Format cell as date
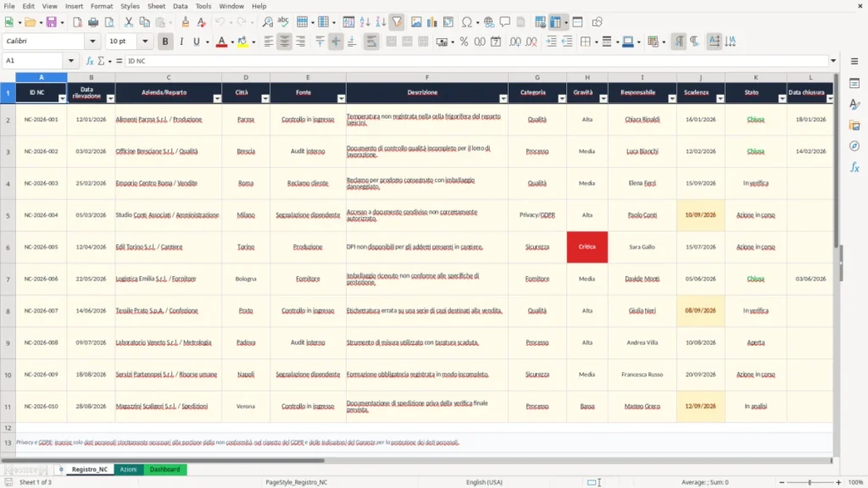This screenshot has height=488, width=868. 496,42
